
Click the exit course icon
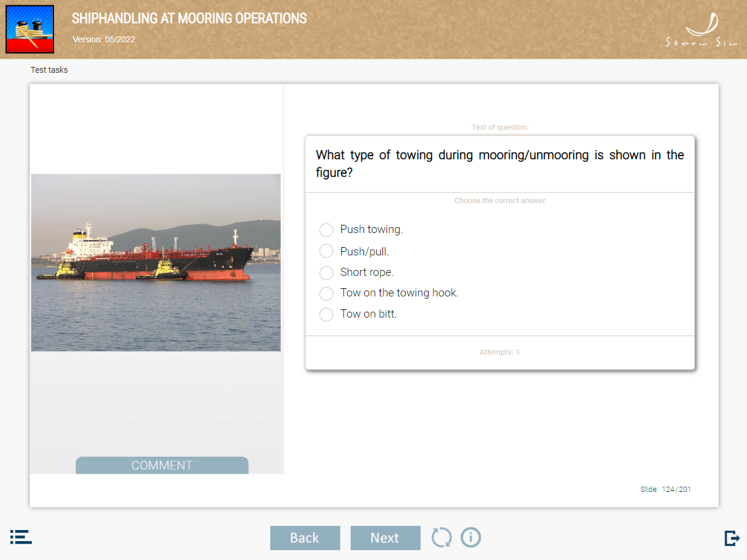coord(732,538)
